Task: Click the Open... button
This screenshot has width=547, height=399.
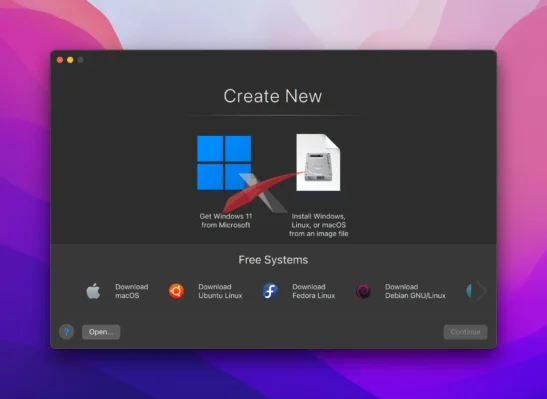Action: (x=101, y=332)
